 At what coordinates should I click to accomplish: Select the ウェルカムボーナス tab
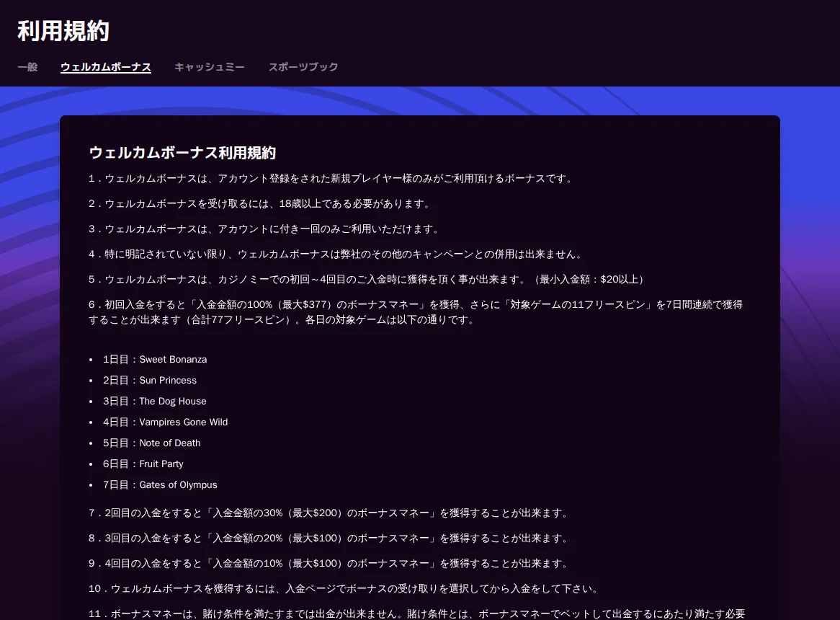tap(105, 67)
